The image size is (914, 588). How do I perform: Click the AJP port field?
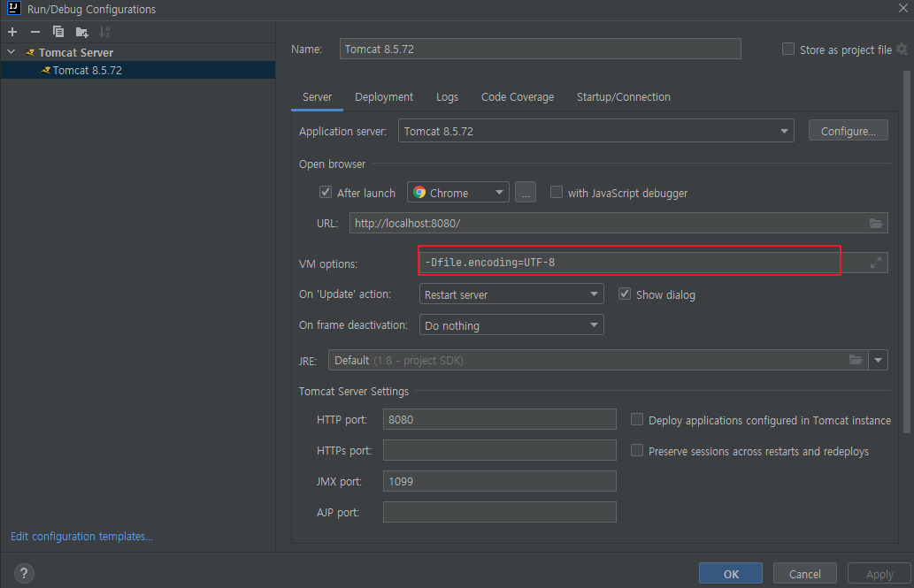coord(500,512)
